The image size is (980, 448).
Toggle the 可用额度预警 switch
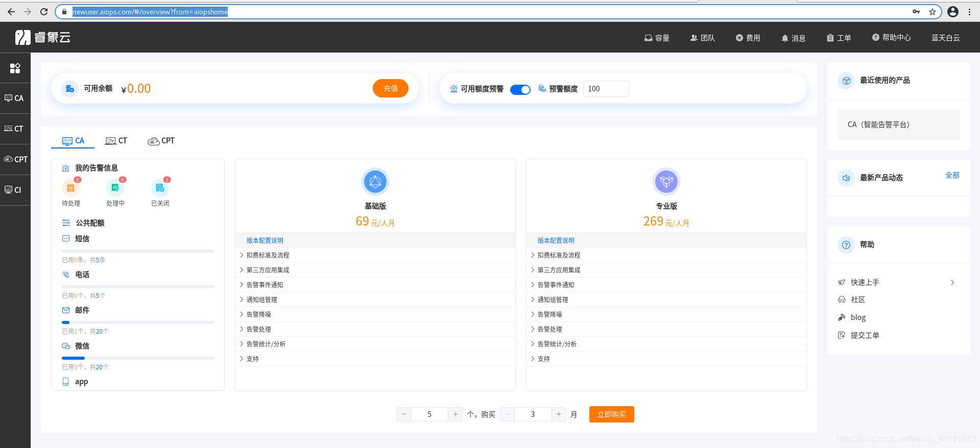[x=520, y=89]
